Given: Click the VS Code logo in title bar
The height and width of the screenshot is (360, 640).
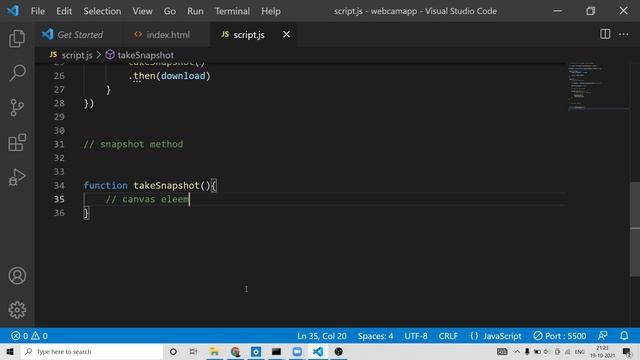Looking at the screenshot, I should point(13,11).
